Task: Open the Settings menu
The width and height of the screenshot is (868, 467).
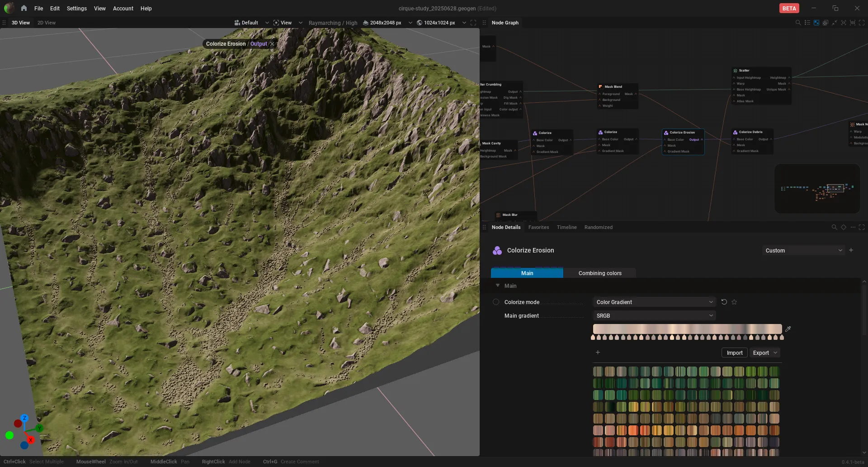Action: coord(76,8)
